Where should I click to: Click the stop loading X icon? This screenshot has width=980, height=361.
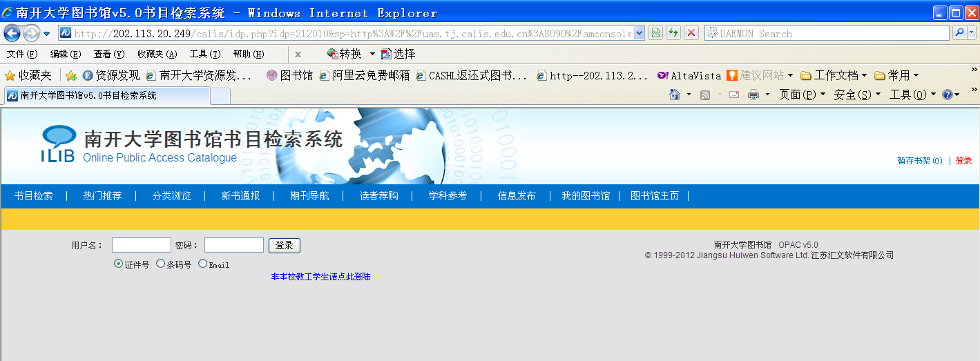click(x=691, y=33)
